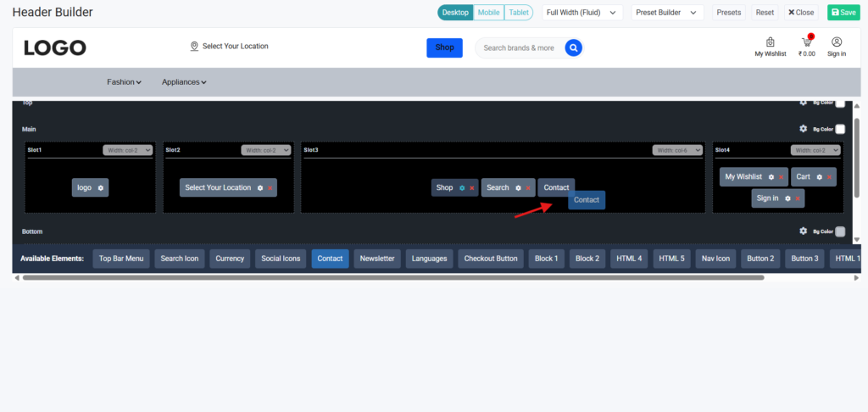
Task: Open Top row settings gear
Action: click(804, 103)
